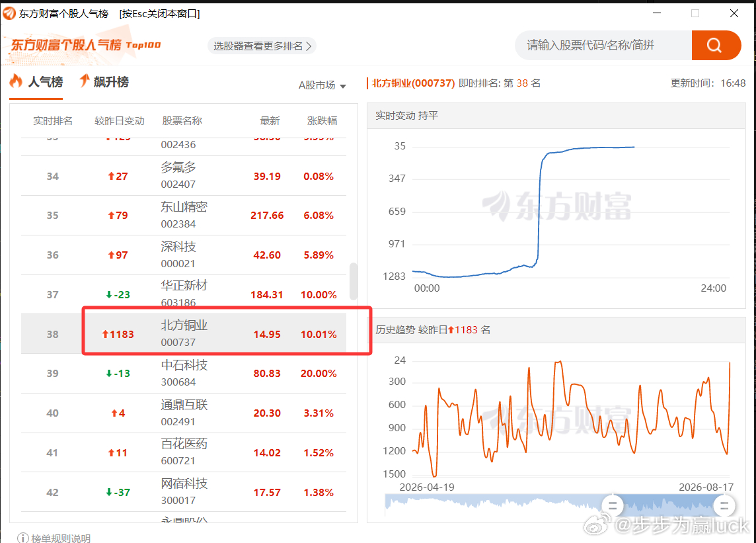Image resolution: width=756 pixels, height=543 pixels.
Task: Select the 华正新材 603186 row
Action: [x=184, y=294]
